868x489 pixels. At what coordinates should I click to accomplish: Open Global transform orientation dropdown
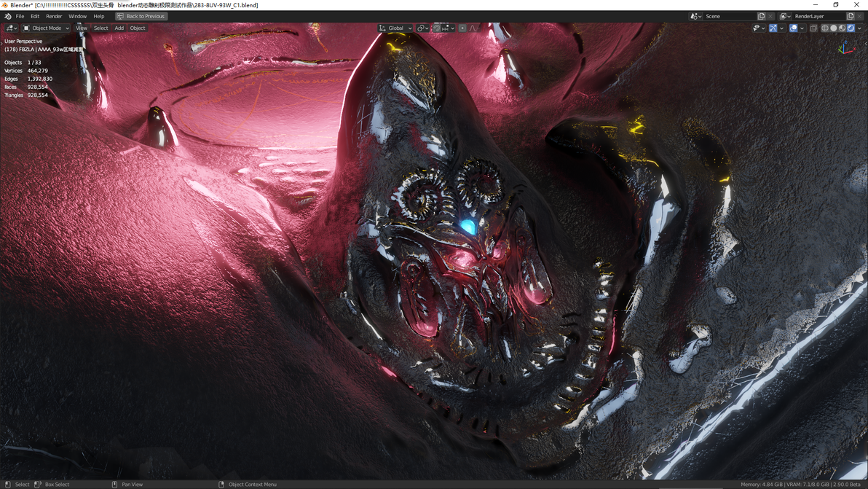coord(395,28)
